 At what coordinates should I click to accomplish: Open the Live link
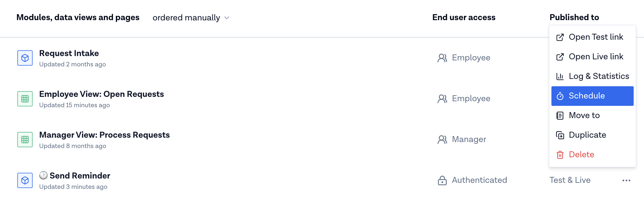(596, 57)
